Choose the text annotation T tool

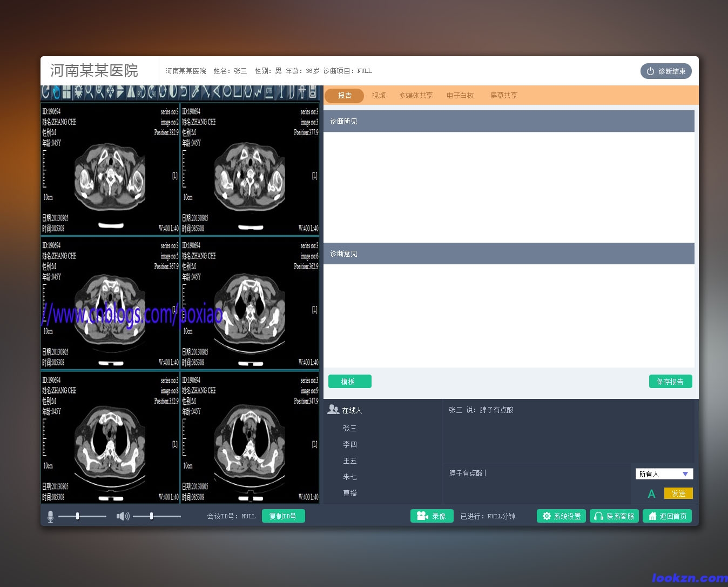click(280, 92)
